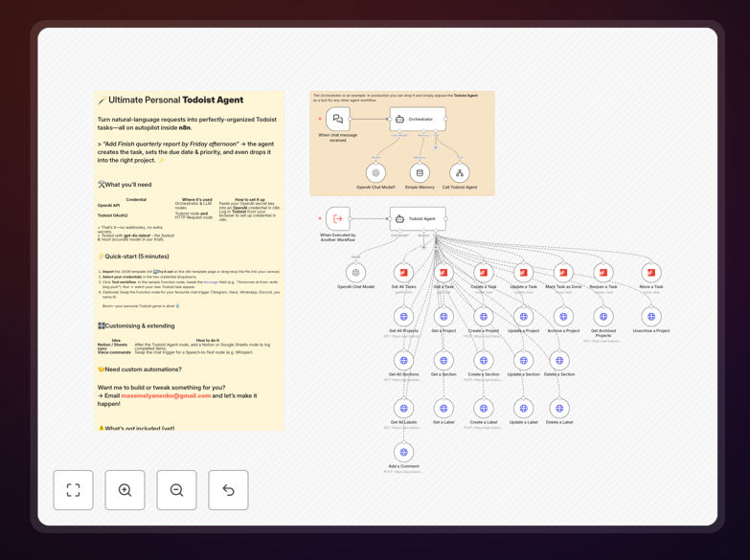Click the Call Todoist Agent node
Screen dimensions: 750x560
(x=460, y=173)
